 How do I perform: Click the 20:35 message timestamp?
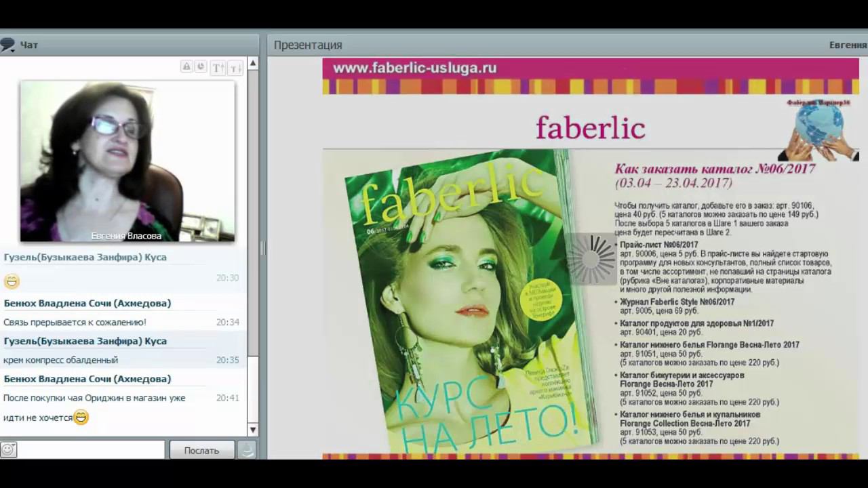(x=228, y=360)
